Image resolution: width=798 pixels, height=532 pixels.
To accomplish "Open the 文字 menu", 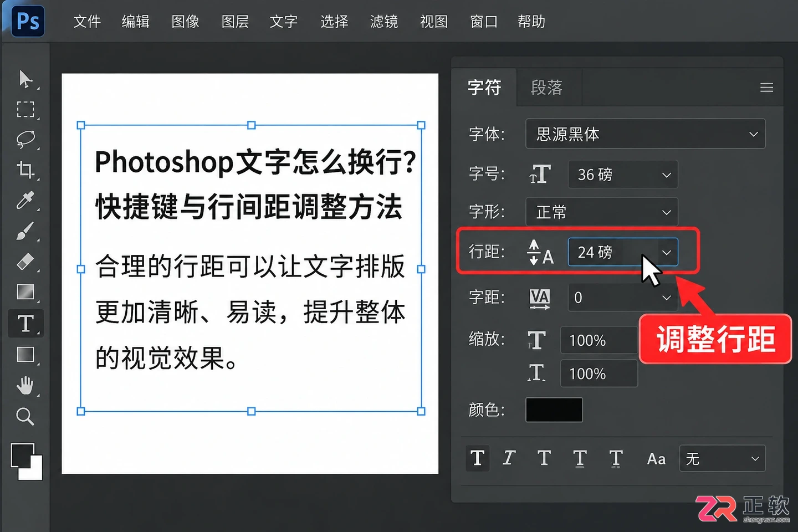I will 284,22.
